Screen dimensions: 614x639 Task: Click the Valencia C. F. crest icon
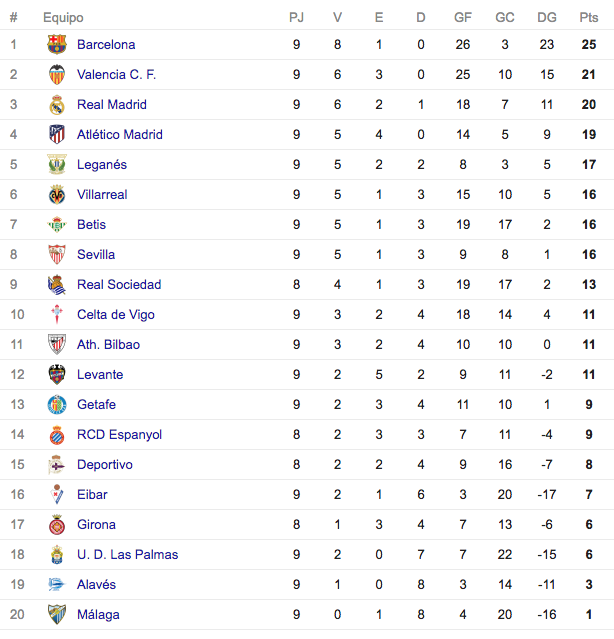(57, 75)
